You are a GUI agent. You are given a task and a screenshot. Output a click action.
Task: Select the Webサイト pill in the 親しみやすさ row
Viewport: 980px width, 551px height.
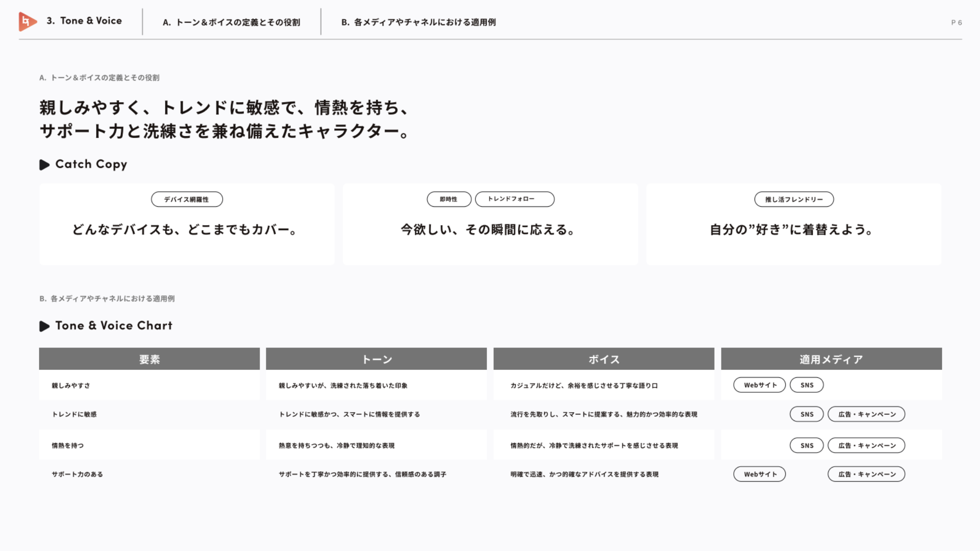click(759, 385)
